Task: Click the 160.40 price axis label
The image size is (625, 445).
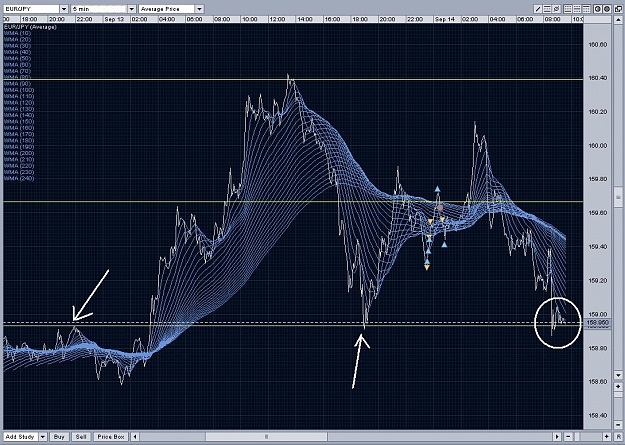Action: pos(598,78)
